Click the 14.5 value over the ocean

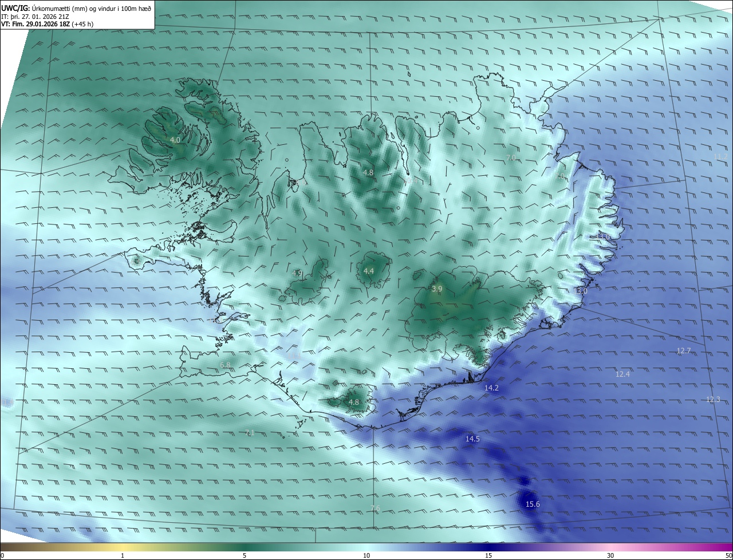472,439
